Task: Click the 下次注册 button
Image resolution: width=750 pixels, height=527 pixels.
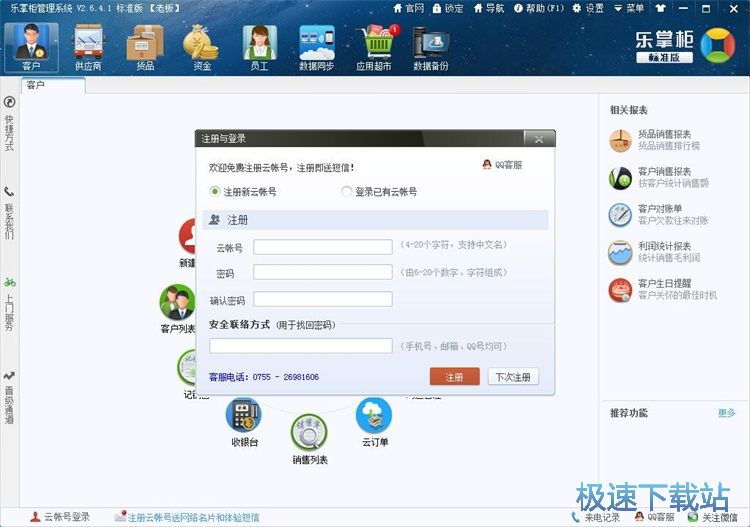Action: (x=513, y=377)
